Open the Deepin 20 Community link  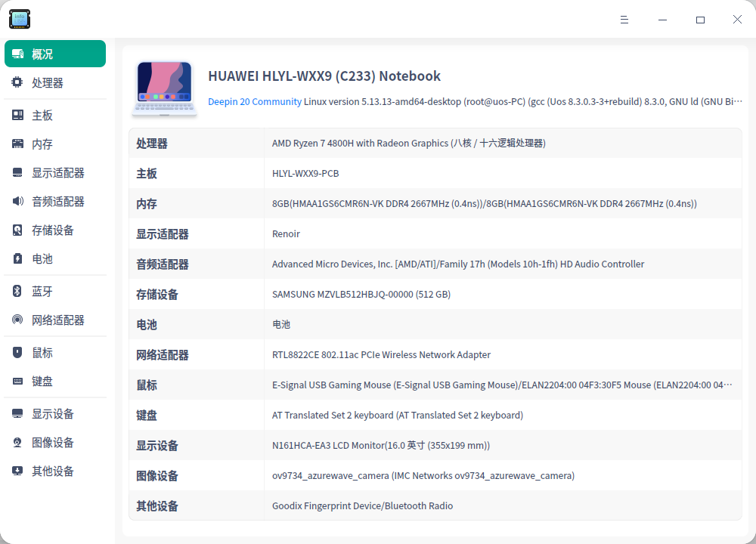coord(255,102)
